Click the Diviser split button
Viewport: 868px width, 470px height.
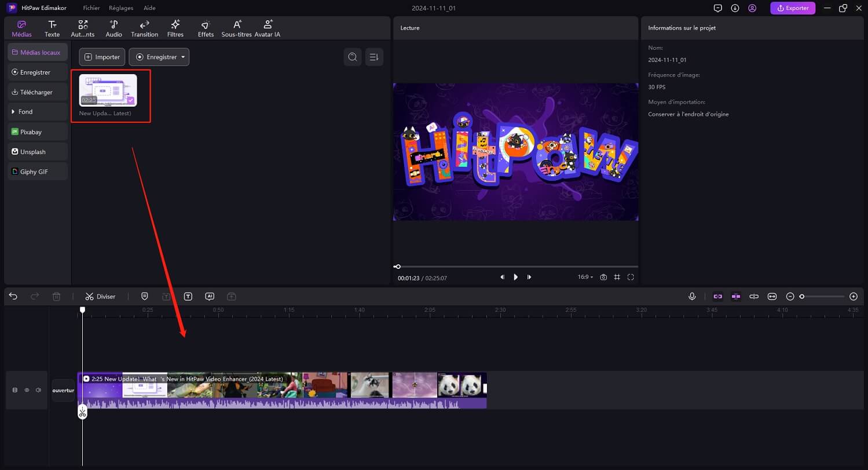point(100,296)
